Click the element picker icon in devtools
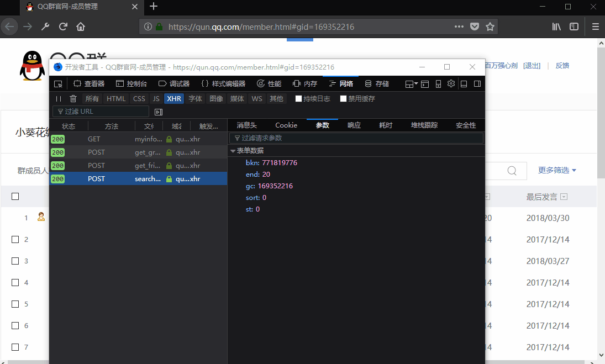 coord(58,83)
